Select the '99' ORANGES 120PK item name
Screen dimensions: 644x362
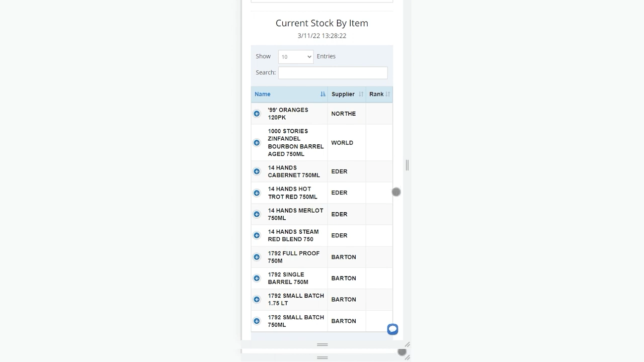[x=288, y=114]
